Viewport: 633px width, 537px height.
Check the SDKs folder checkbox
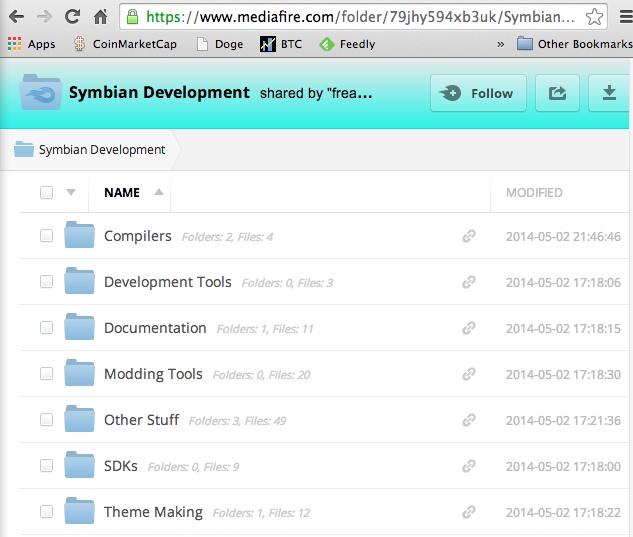46,466
